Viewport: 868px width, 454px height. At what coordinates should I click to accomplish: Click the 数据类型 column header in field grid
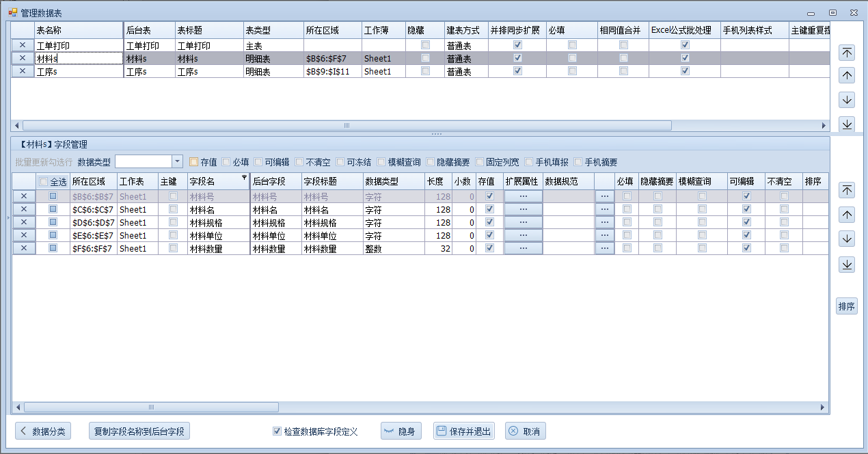393,181
